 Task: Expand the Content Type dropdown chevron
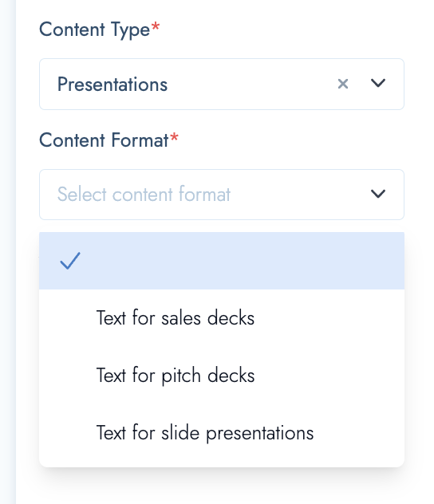pos(378,83)
